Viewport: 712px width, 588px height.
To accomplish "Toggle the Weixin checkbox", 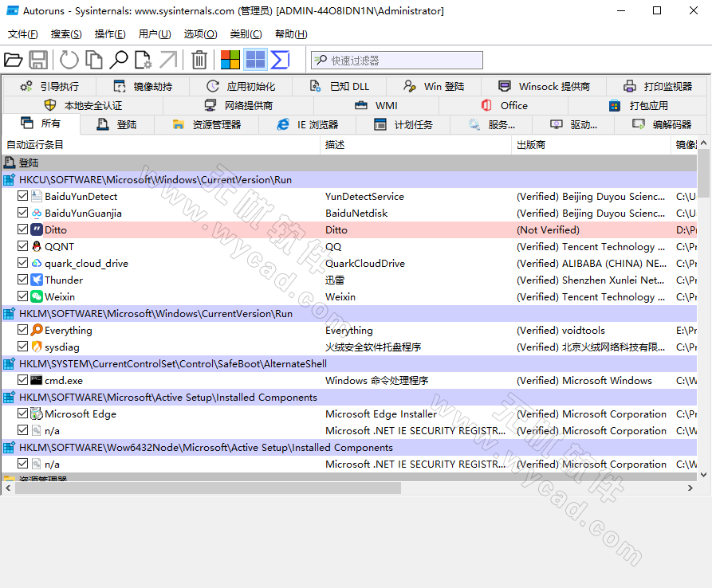I will [x=22, y=296].
